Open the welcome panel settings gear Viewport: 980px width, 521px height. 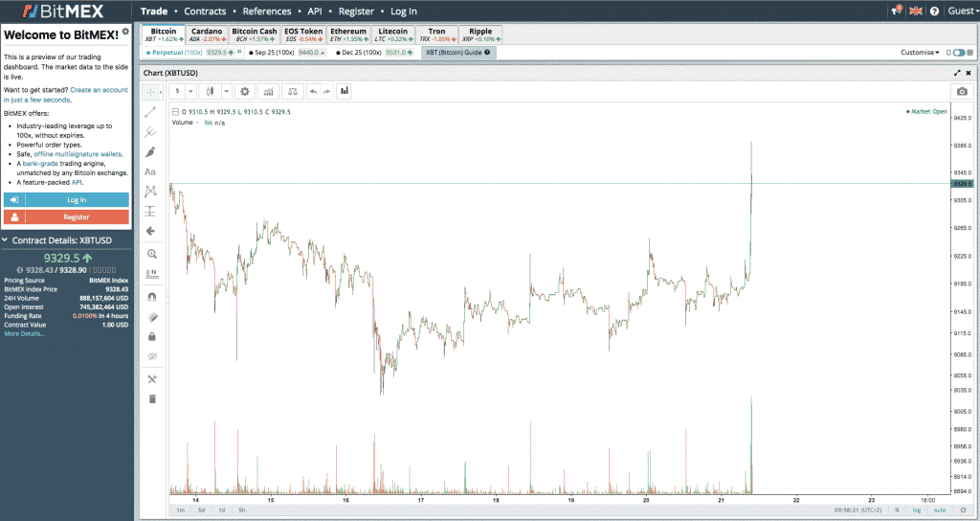click(125, 31)
